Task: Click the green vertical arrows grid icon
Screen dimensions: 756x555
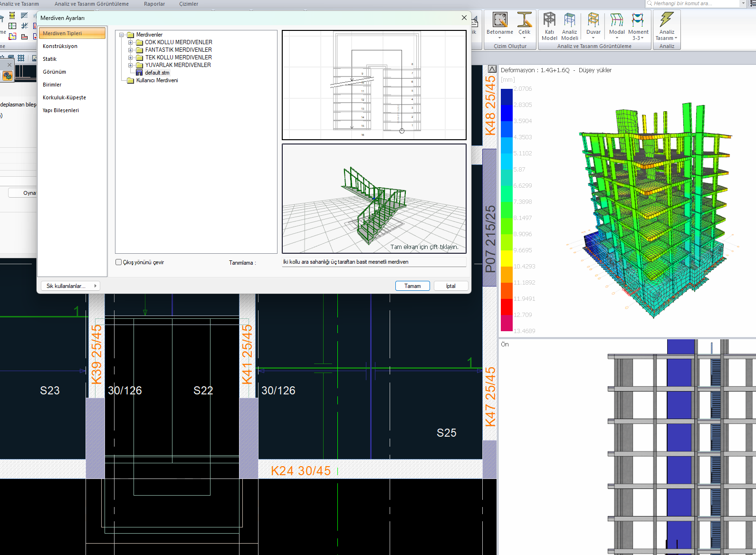Action: point(12,26)
